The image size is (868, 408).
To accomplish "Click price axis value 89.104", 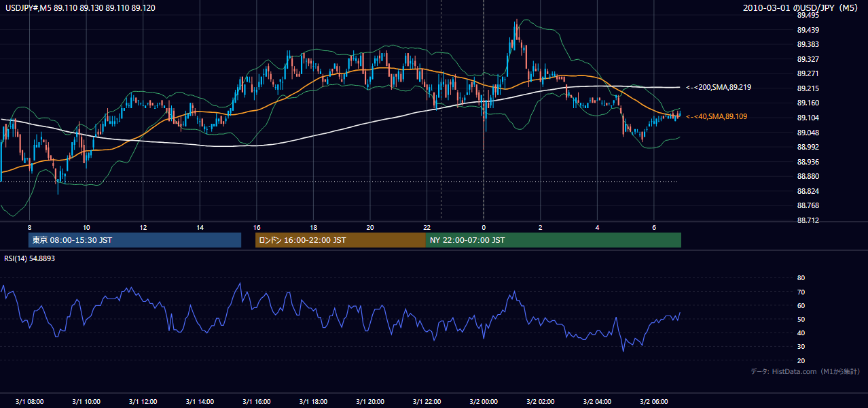I will [x=808, y=118].
